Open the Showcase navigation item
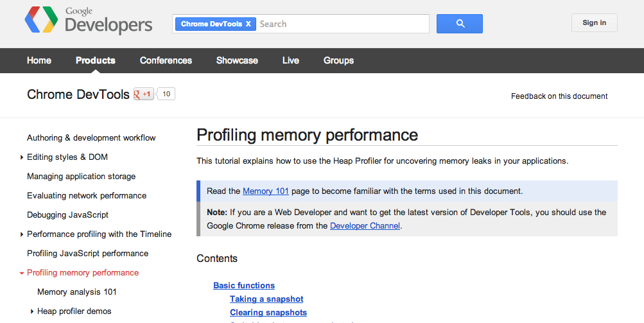This screenshot has height=323, width=644. click(x=237, y=60)
